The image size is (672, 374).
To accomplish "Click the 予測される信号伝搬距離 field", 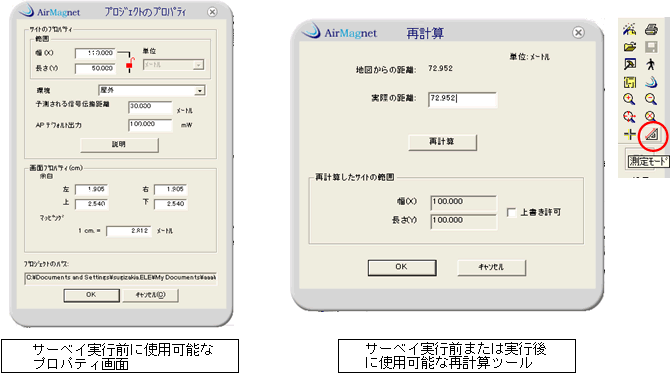I will coord(150,107).
